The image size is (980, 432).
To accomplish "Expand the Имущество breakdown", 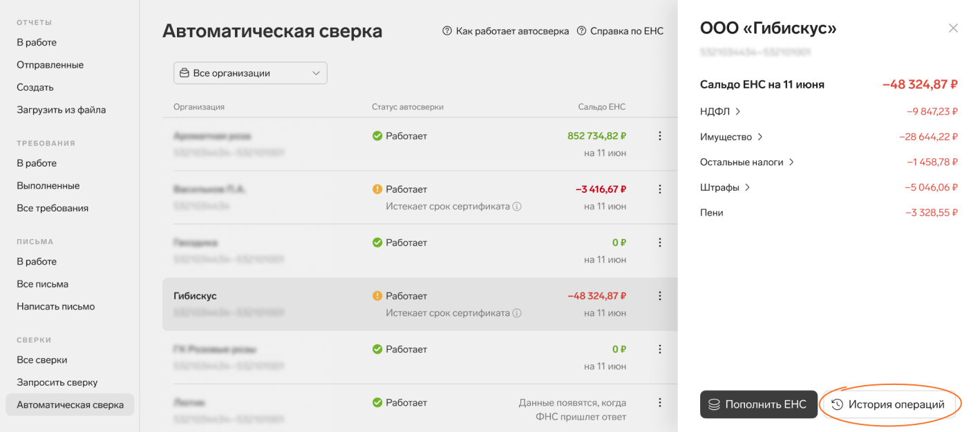I will 732,137.
